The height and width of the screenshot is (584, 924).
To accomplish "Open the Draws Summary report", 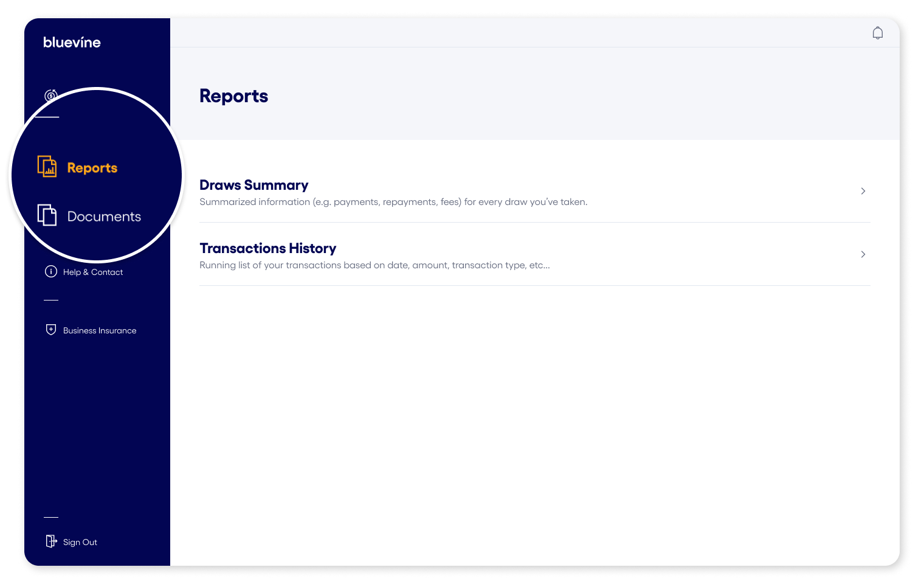I will pyautogui.click(x=254, y=185).
